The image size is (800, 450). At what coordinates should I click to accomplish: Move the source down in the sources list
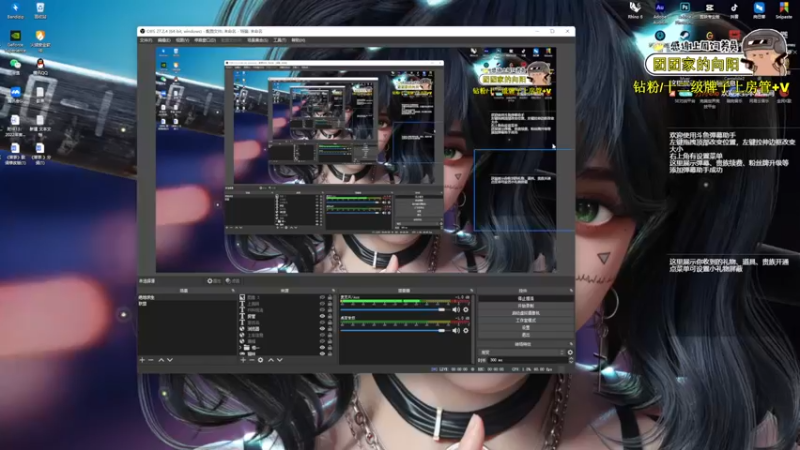click(x=280, y=360)
